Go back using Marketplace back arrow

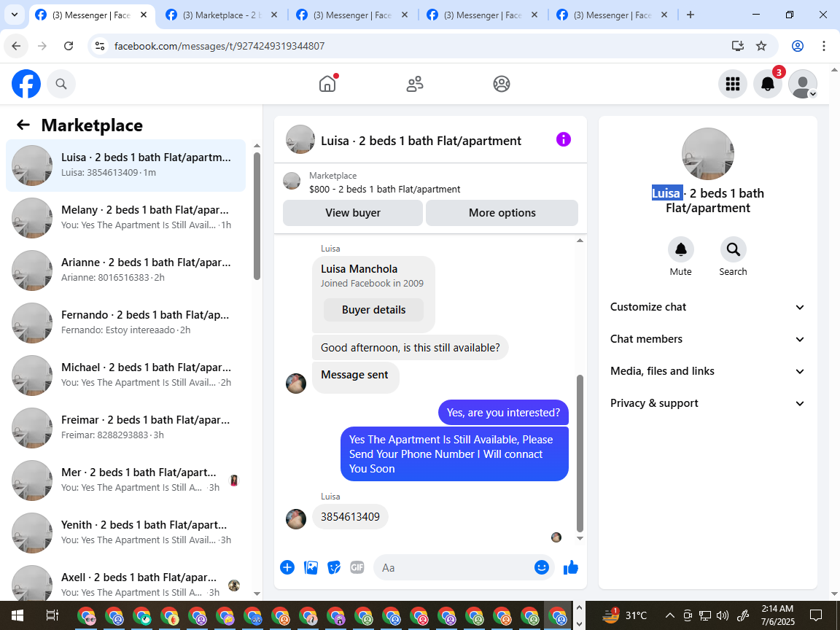[23, 125]
